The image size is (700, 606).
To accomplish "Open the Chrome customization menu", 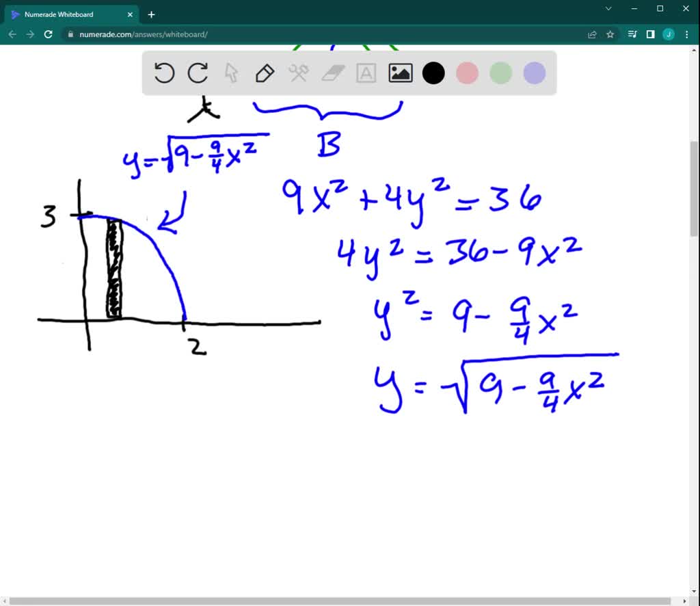I will 686,34.
